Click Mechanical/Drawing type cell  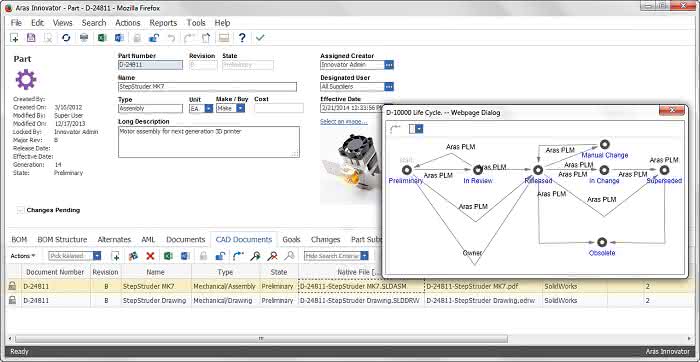click(x=225, y=300)
